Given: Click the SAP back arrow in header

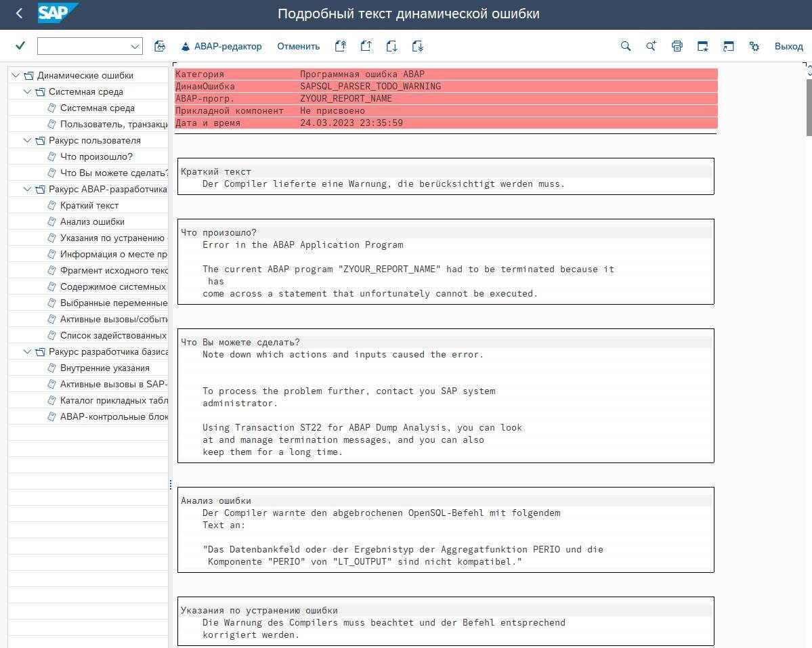Looking at the screenshot, I should [19, 14].
